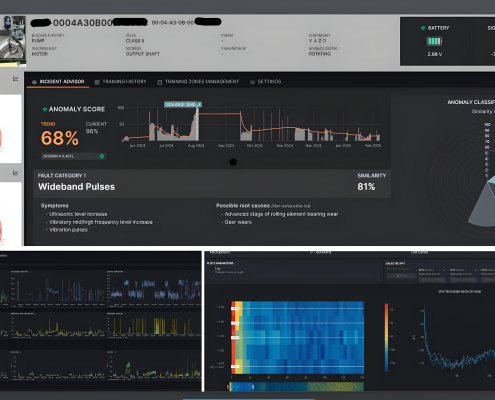Viewport: 495px width, 400px height.
Task: Click the 'Ultrasonic level increase' symptom
Action: [78, 214]
